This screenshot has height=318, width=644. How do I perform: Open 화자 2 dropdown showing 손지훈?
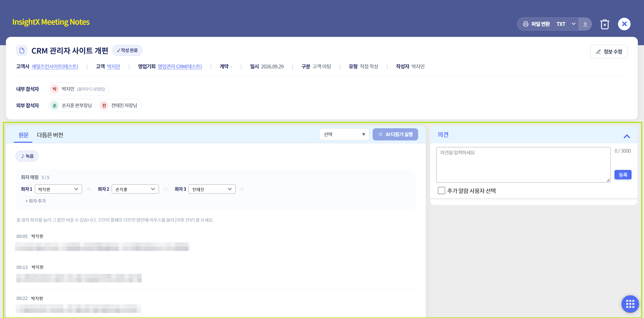pyautogui.click(x=135, y=189)
